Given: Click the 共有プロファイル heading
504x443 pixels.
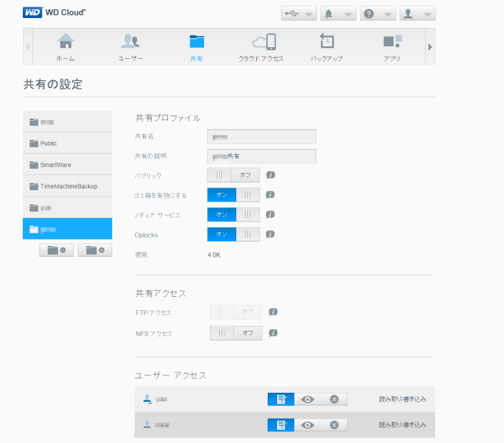Looking at the screenshot, I should (168, 118).
